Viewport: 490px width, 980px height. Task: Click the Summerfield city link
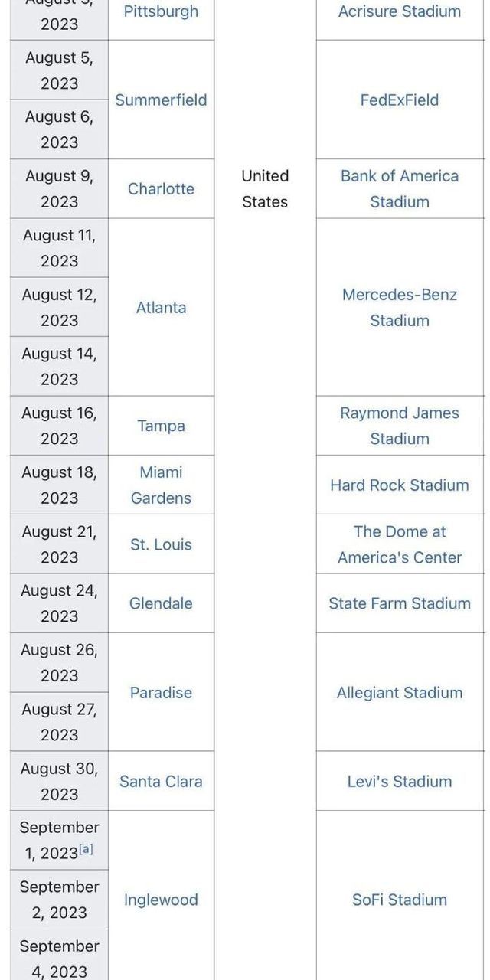pos(161,100)
